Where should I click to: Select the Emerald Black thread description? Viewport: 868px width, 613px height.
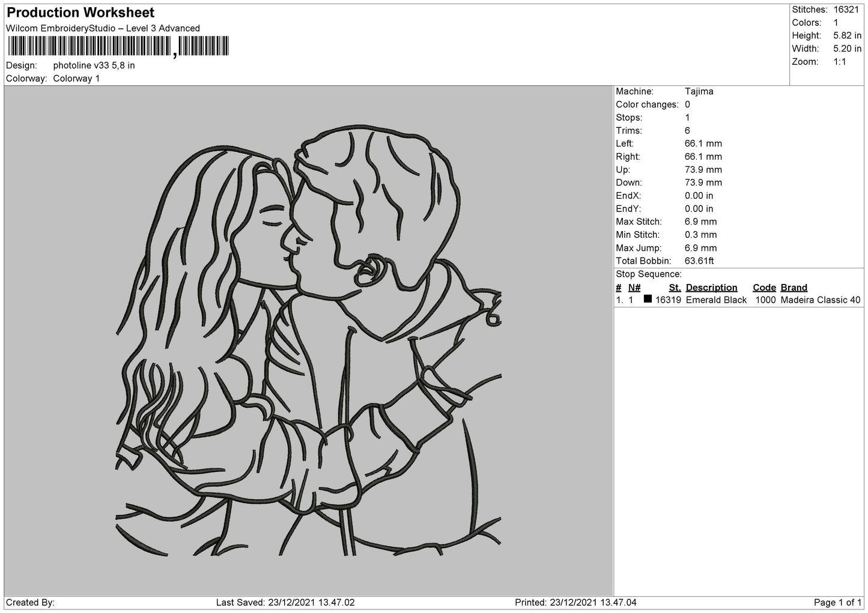point(716,300)
